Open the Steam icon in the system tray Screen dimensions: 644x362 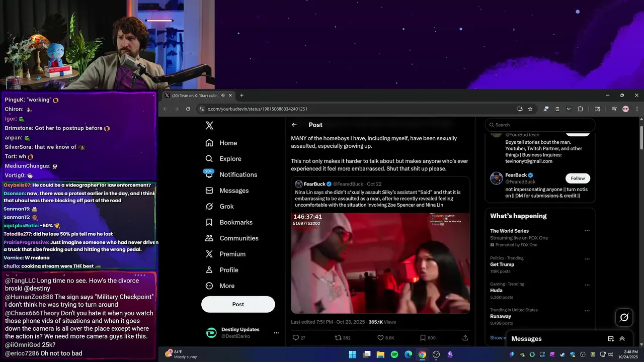(x=562, y=354)
